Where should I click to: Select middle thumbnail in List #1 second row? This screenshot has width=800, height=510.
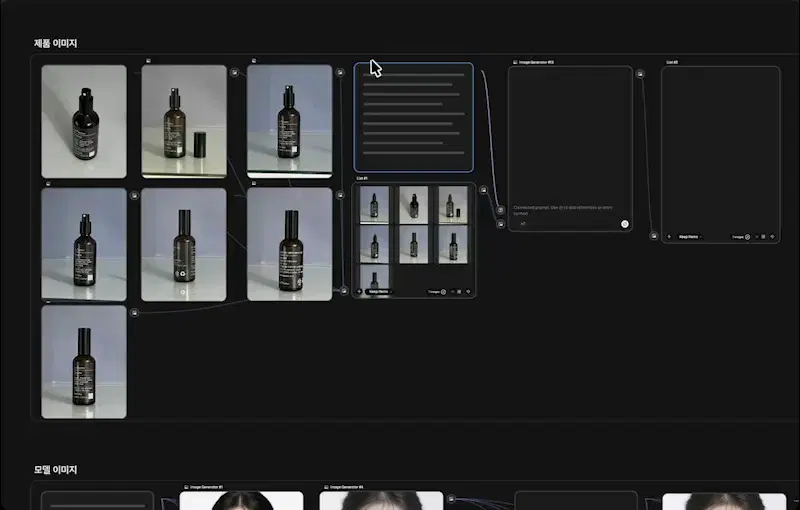(413, 245)
